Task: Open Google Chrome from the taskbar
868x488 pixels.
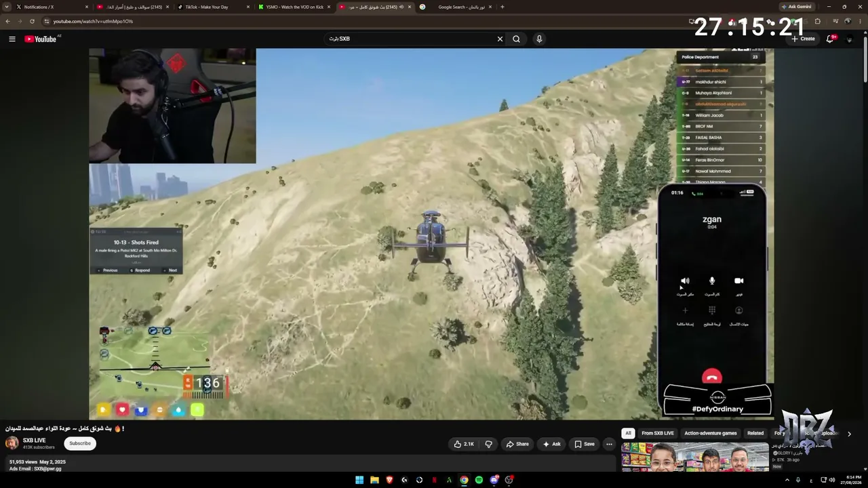Action: click(x=464, y=480)
